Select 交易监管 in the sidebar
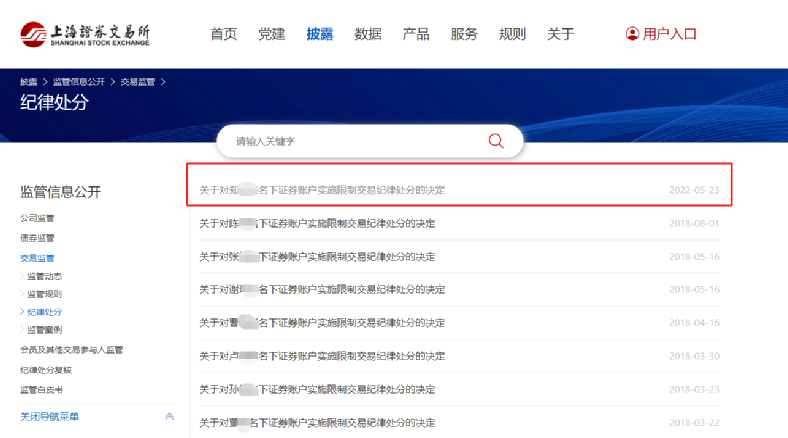This screenshot has width=788, height=438. [x=37, y=258]
